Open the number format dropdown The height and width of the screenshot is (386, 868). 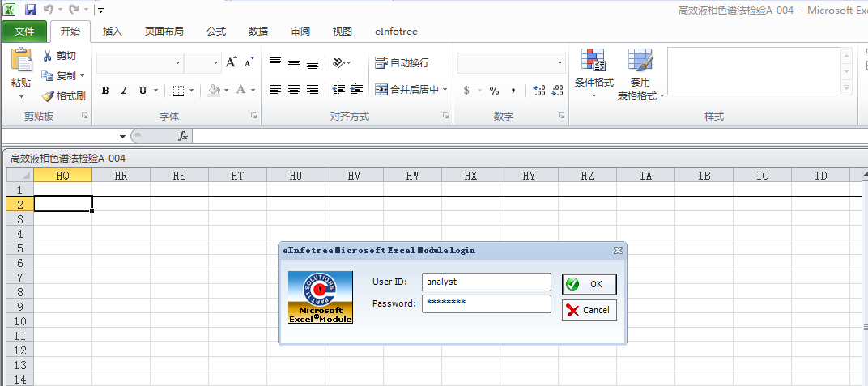coord(560,63)
